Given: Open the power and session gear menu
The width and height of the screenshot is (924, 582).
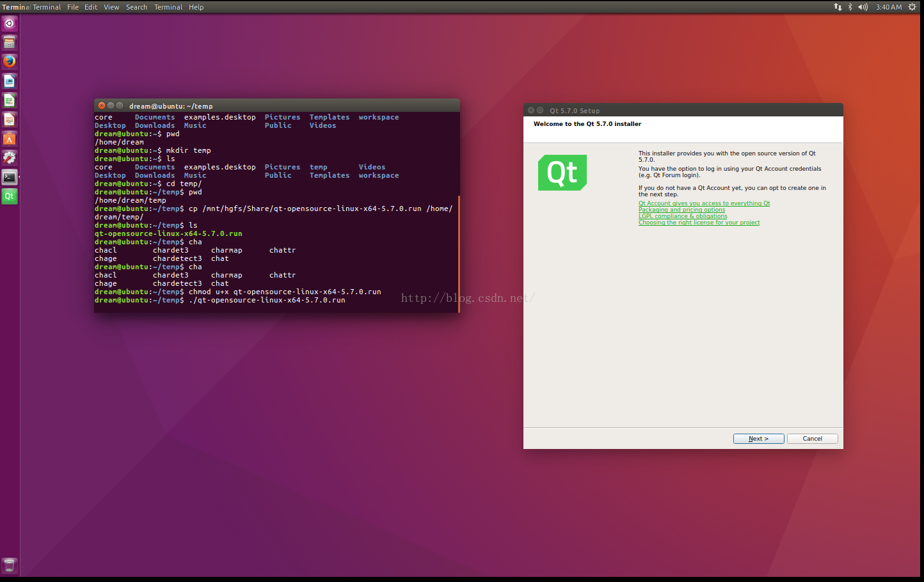Looking at the screenshot, I should [x=912, y=7].
